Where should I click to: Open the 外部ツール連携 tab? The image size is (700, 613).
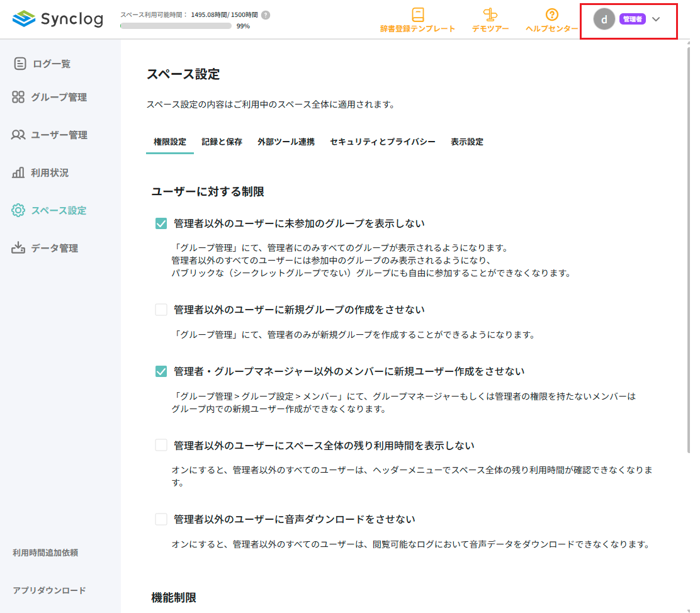click(286, 142)
